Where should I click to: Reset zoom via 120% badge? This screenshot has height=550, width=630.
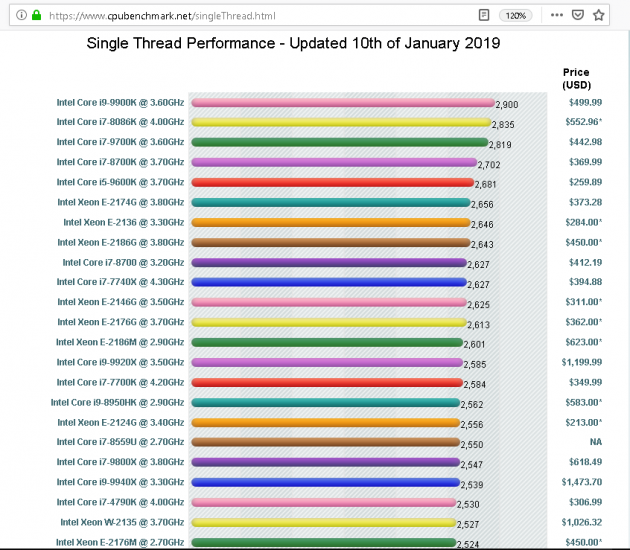pyautogui.click(x=515, y=16)
